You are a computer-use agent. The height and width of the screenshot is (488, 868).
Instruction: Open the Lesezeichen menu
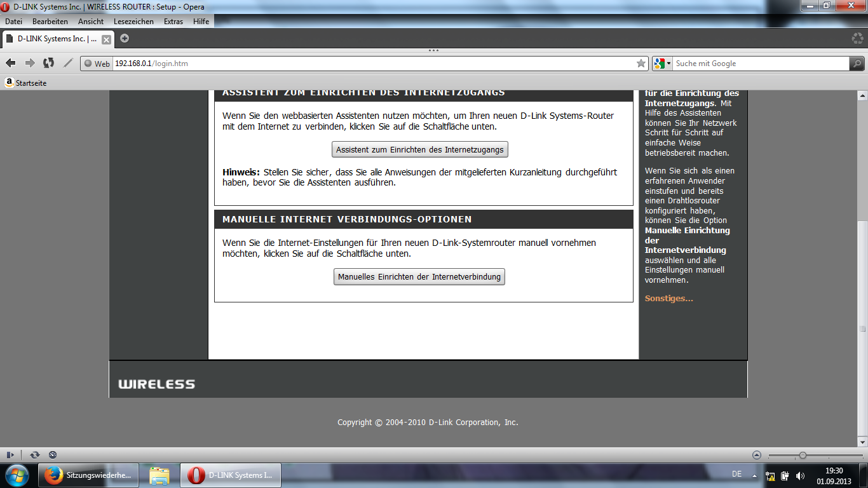(133, 22)
